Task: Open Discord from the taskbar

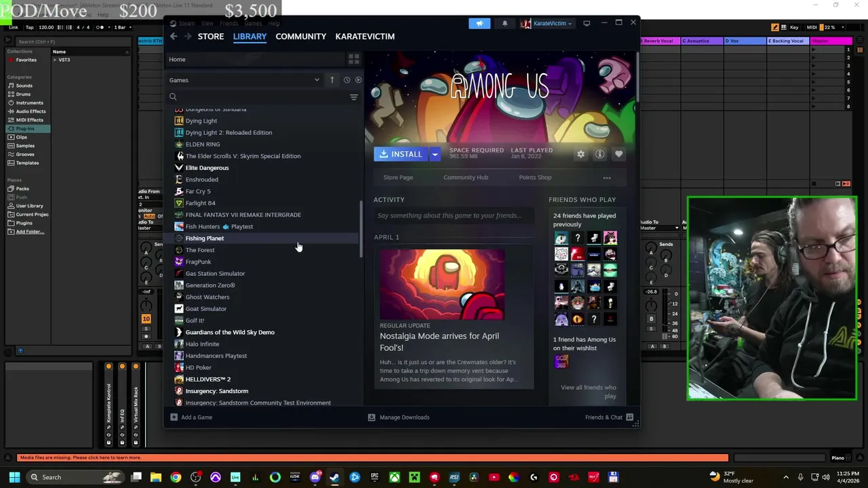Action: (315, 477)
